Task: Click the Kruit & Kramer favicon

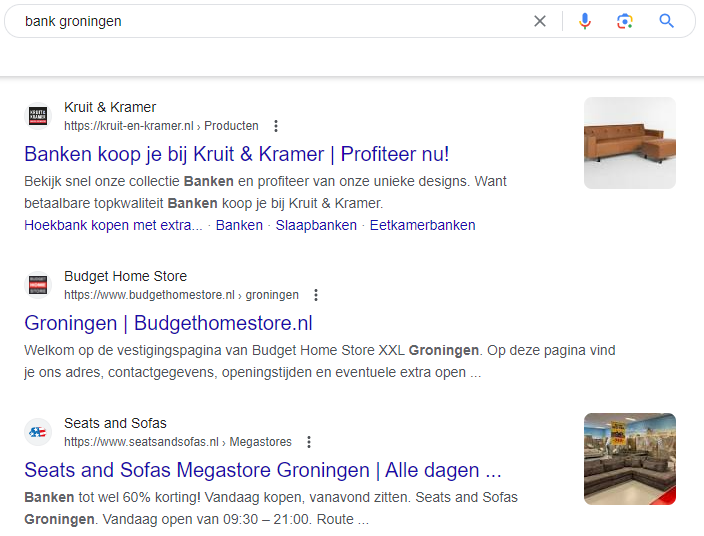Action: pos(38,116)
